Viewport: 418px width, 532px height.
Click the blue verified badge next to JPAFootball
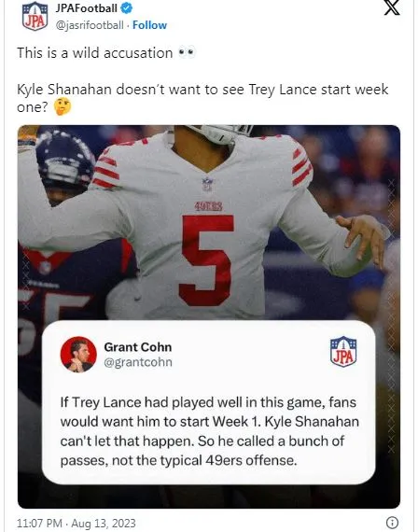pyautogui.click(x=127, y=7)
